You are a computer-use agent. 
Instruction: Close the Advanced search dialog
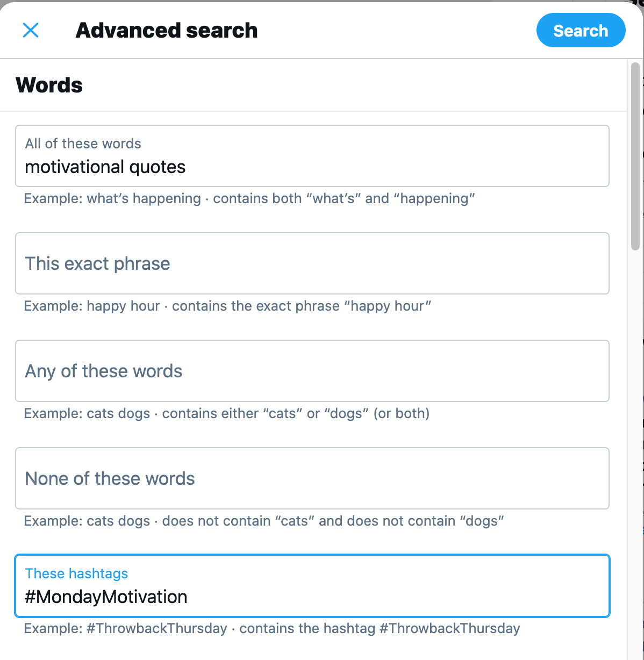[x=31, y=30]
